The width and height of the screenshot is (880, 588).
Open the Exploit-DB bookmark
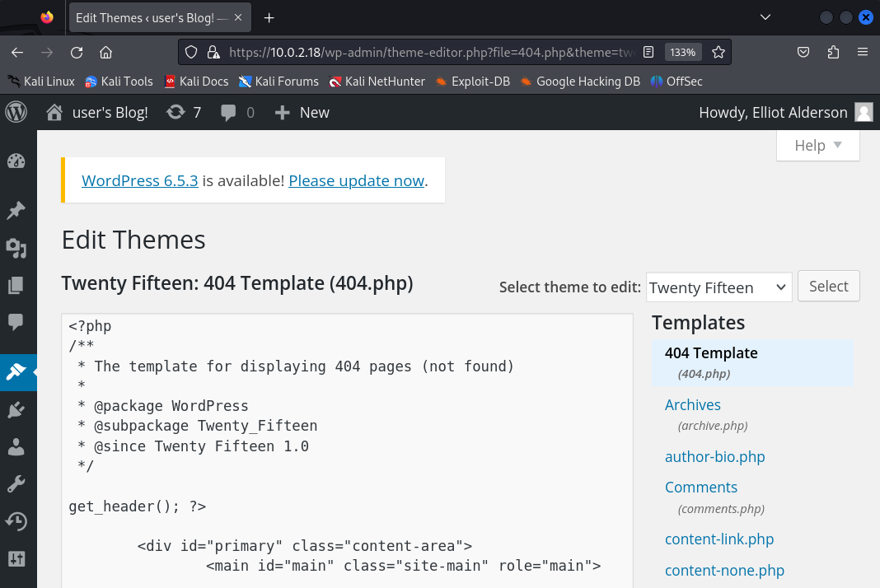click(x=473, y=82)
